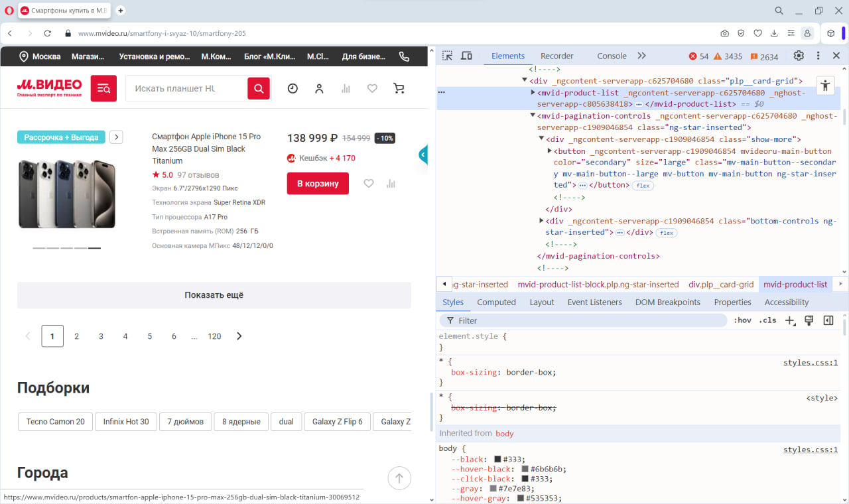Screen dimensions: 849x504
Task: Click the --hover-black color swatch
Action: pyautogui.click(x=525, y=469)
